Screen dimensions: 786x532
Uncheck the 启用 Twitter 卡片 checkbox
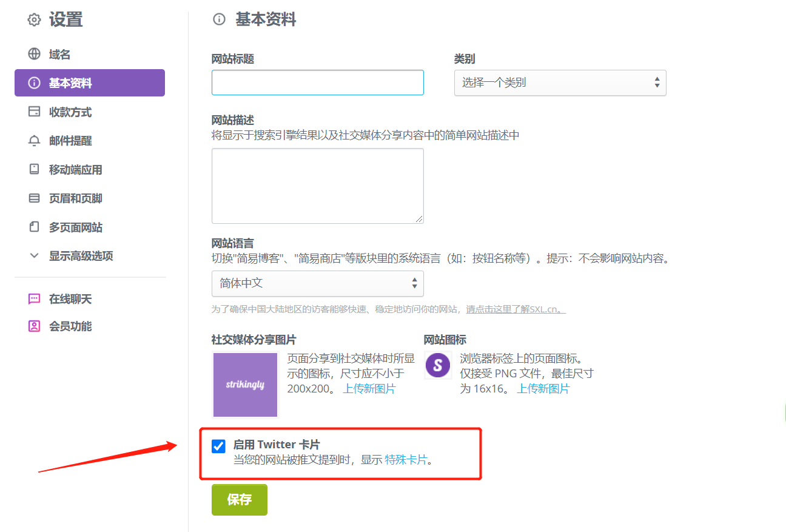(x=218, y=446)
